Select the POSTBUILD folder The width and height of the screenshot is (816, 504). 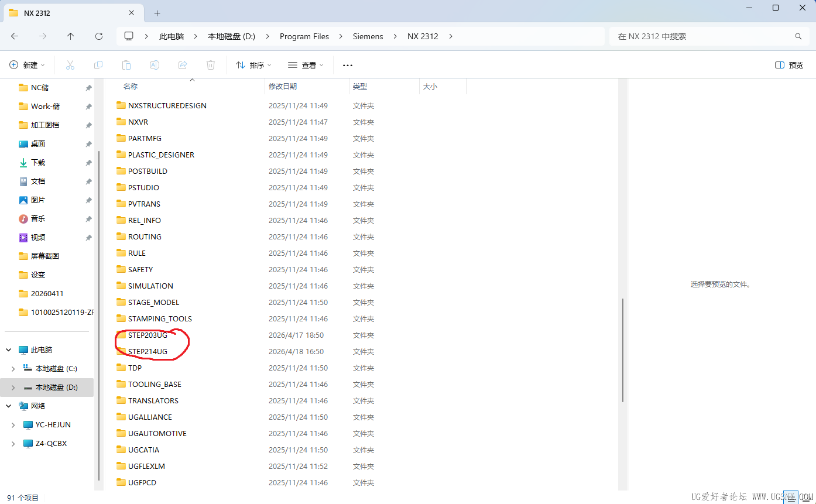pos(148,172)
